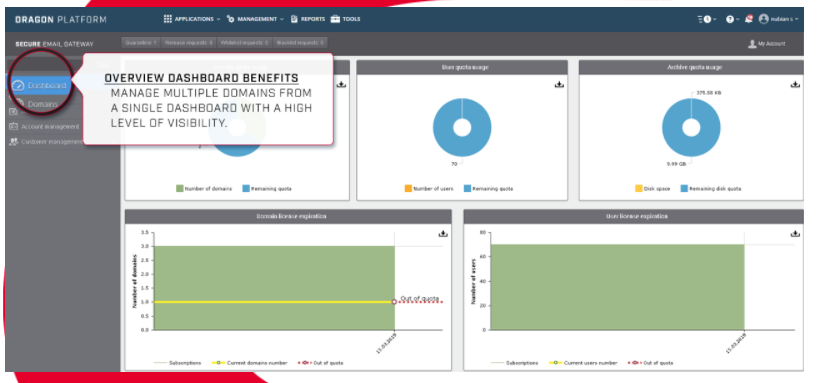Click the Domain license expiration panel header
Image resolution: width=818 pixels, height=383 pixels.
pyautogui.click(x=288, y=216)
